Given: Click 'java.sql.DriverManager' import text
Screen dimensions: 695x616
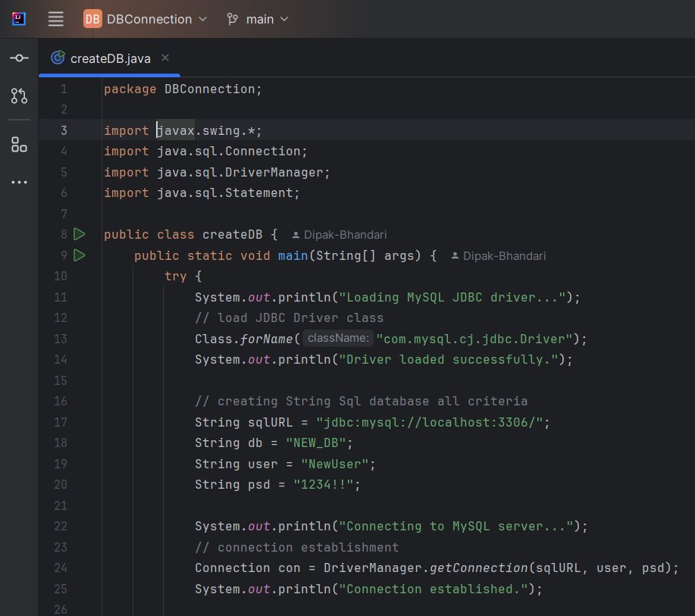Looking at the screenshot, I should [240, 173].
